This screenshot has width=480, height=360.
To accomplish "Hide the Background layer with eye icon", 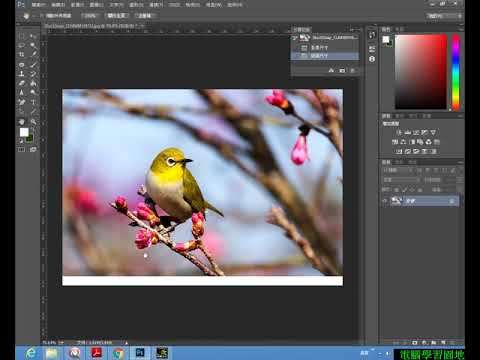I will pyautogui.click(x=385, y=201).
